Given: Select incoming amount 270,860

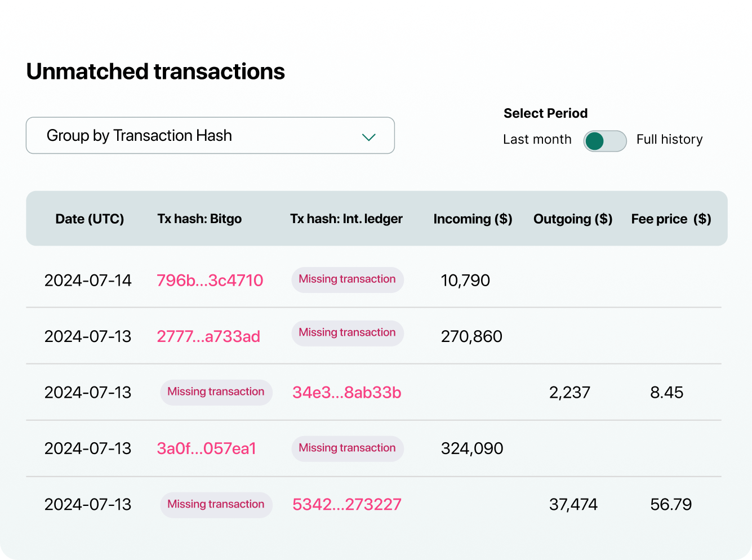Looking at the screenshot, I should point(471,336).
